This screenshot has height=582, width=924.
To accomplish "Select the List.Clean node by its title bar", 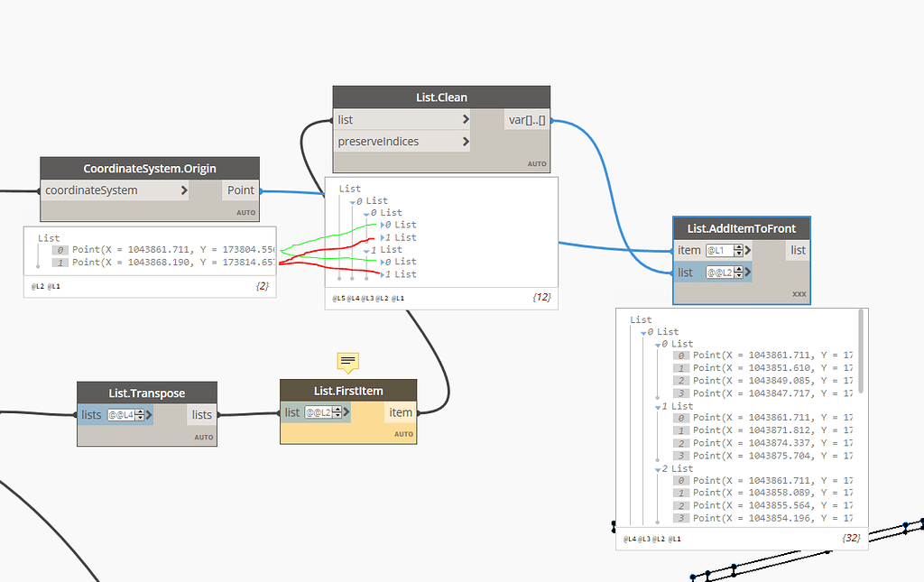I will [x=441, y=97].
